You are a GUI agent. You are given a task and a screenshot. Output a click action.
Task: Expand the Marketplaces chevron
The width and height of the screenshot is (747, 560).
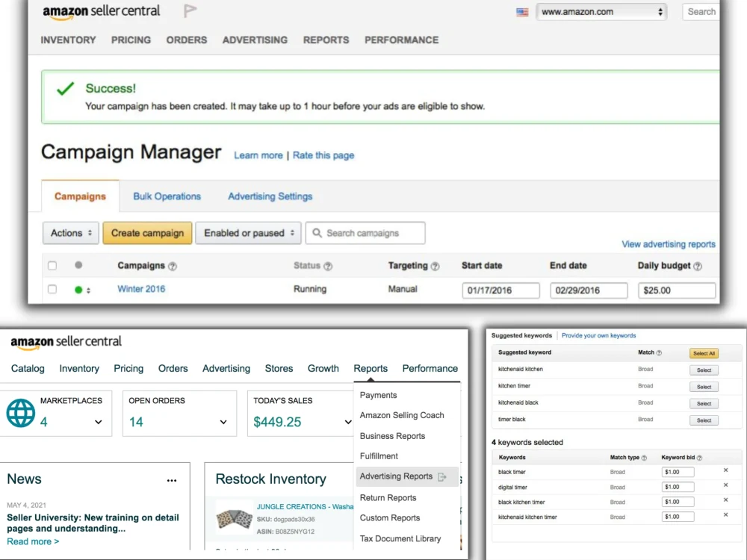click(x=98, y=422)
